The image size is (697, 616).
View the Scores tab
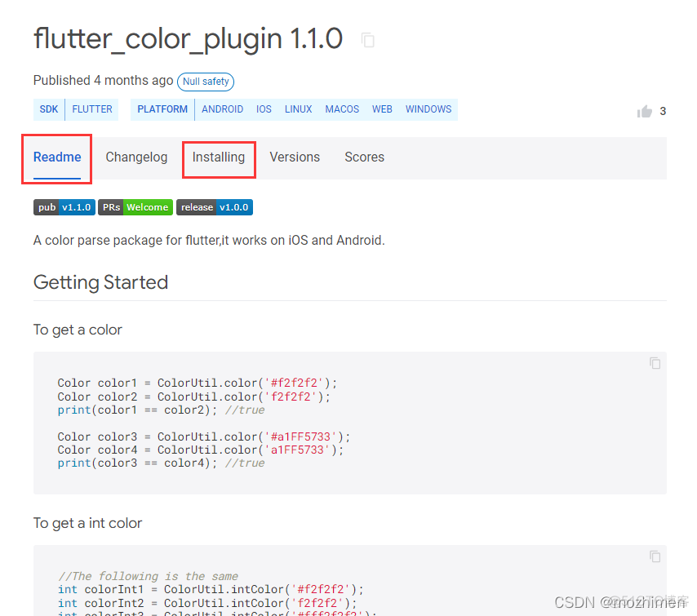(x=364, y=157)
